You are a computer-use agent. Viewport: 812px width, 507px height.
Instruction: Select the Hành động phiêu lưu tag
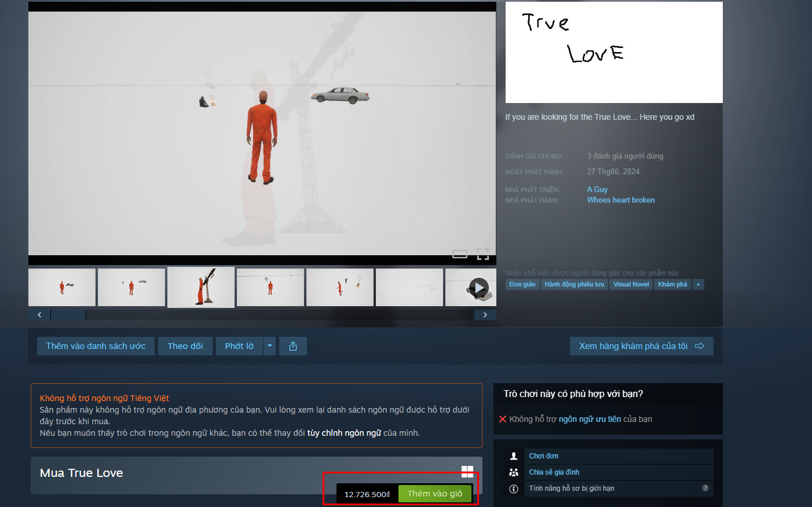574,285
